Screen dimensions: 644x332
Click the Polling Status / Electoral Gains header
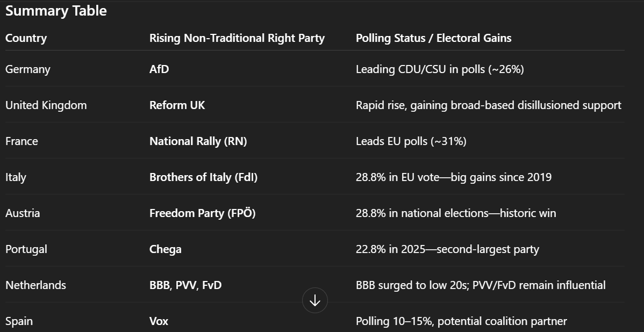(x=433, y=38)
